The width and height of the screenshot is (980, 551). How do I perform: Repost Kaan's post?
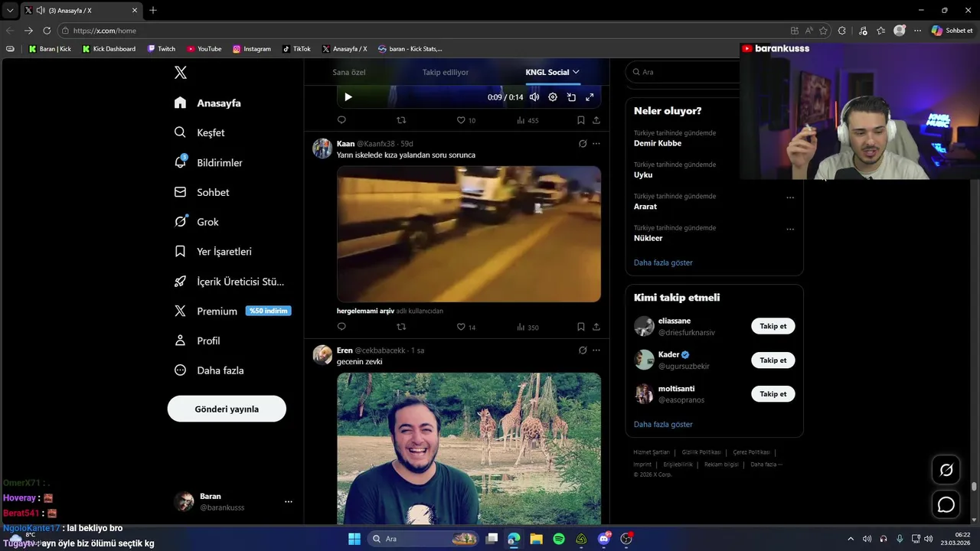click(401, 327)
